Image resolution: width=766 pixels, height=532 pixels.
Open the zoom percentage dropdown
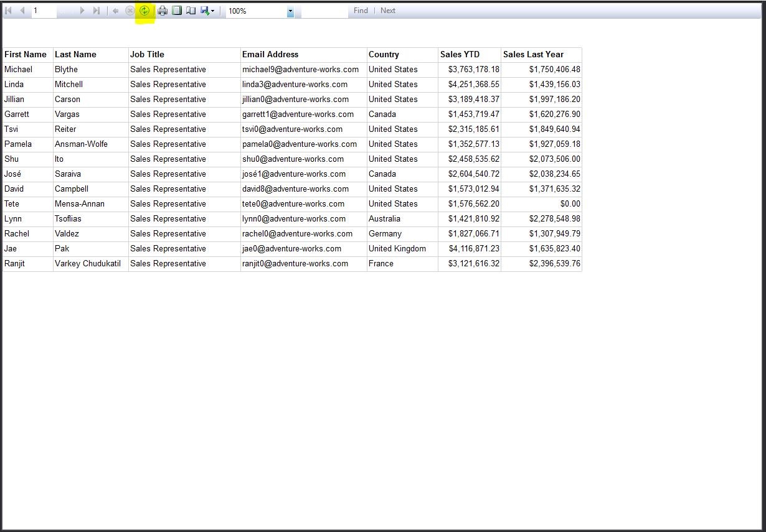pos(290,11)
